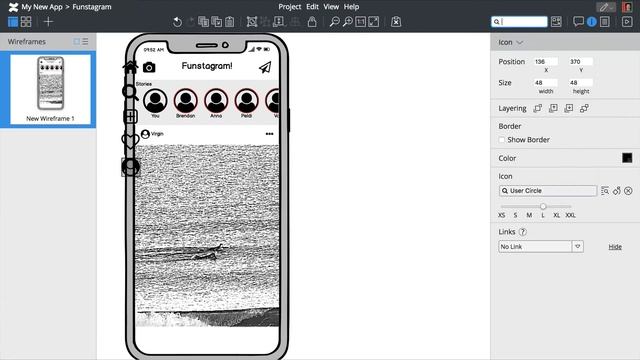Click the Send Backward layering icon
Screen dimensions: 640x360
(569, 108)
